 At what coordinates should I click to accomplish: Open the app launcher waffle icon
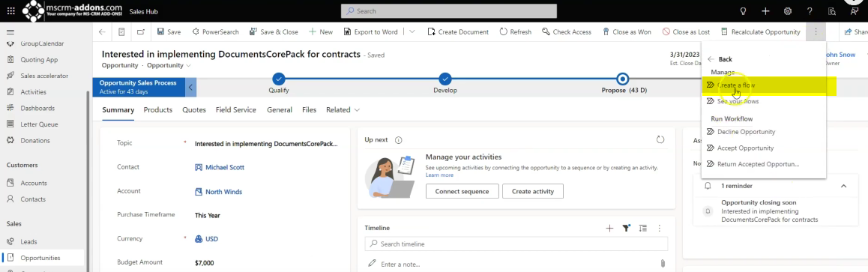coord(11,11)
